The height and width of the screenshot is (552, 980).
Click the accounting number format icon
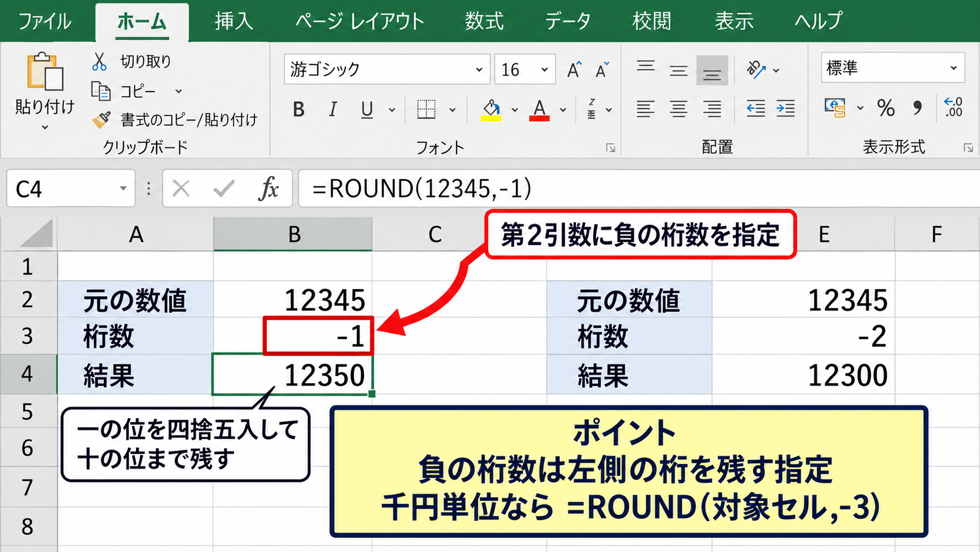click(835, 108)
